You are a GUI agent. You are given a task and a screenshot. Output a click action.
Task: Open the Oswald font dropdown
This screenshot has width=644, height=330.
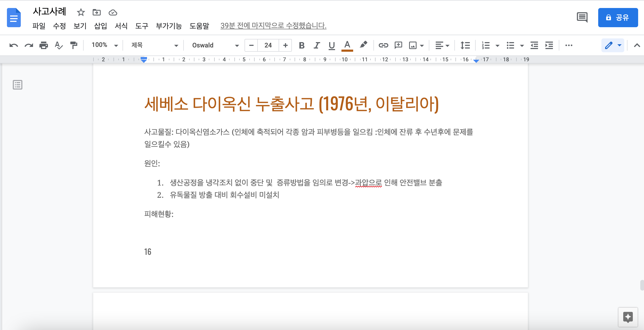tap(215, 45)
